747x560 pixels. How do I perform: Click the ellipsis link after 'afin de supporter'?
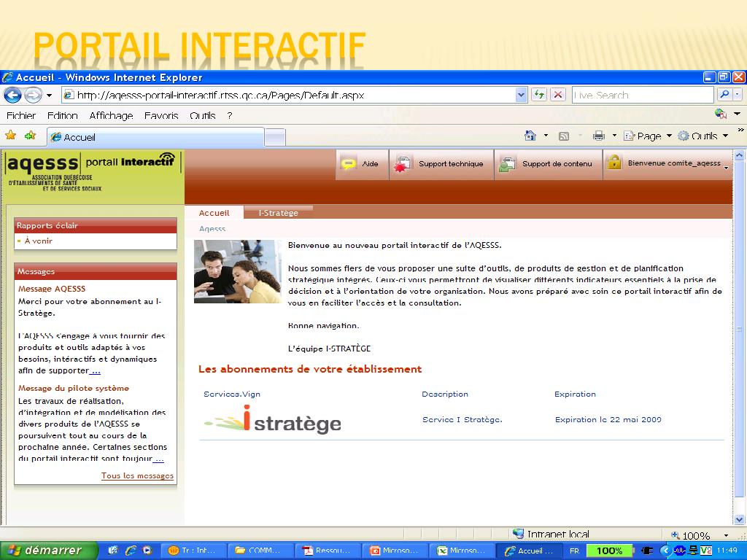click(96, 370)
